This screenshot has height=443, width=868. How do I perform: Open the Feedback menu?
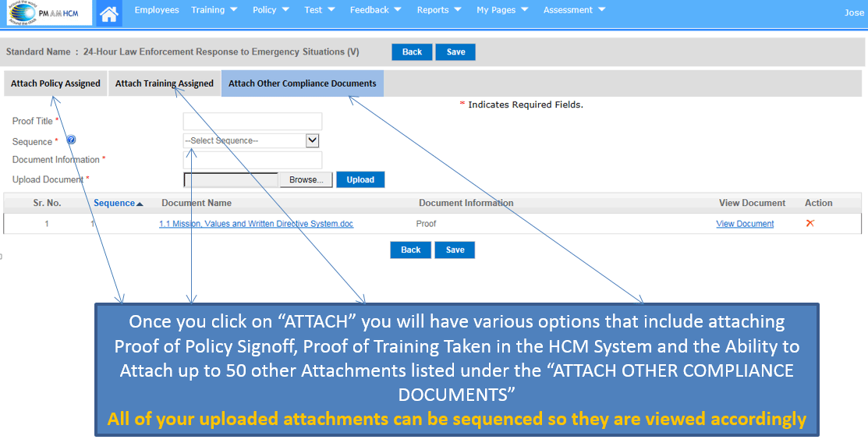coord(375,10)
